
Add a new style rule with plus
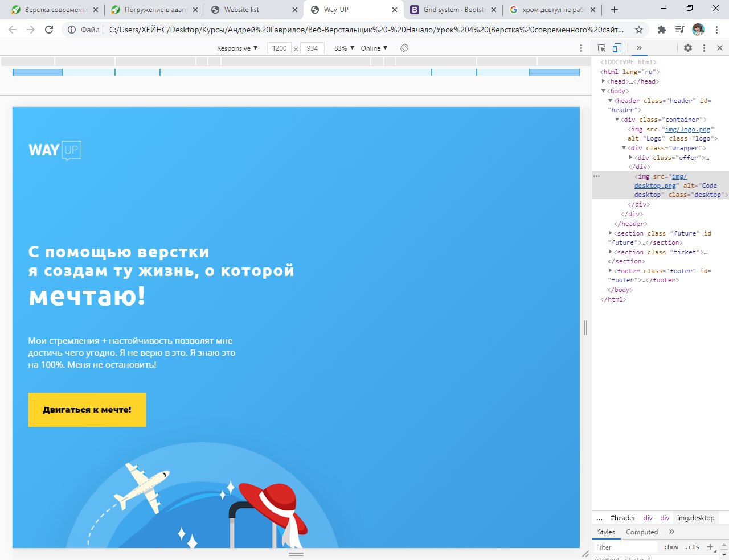(x=710, y=547)
